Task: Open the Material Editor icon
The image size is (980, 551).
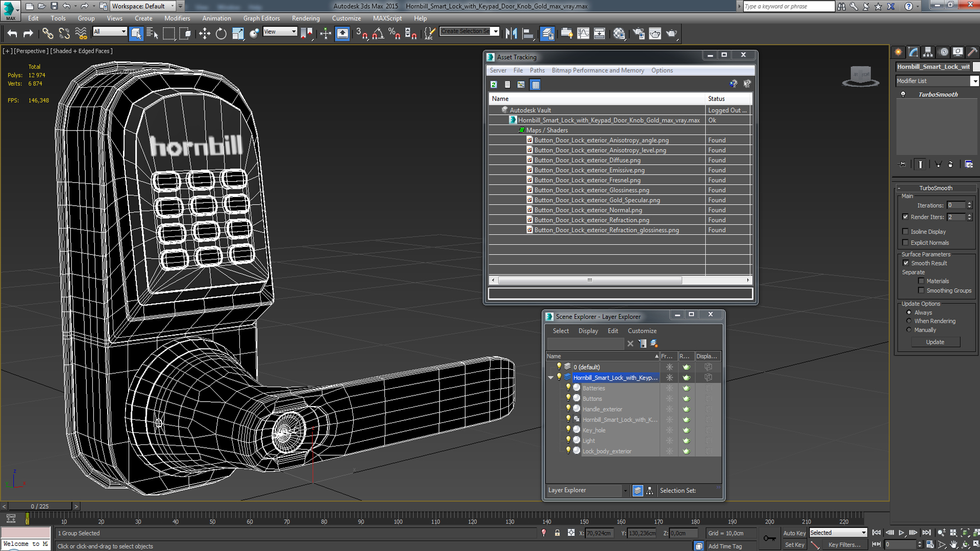Action: (x=619, y=34)
